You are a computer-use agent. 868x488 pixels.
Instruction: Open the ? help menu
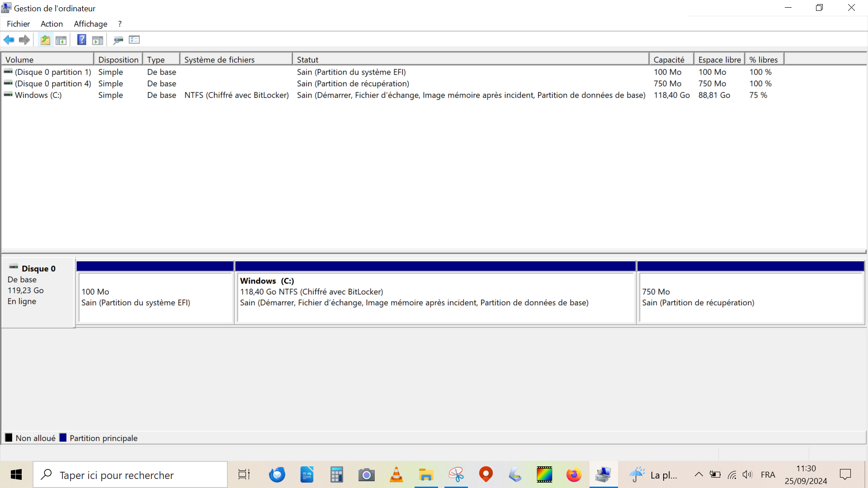pos(120,24)
